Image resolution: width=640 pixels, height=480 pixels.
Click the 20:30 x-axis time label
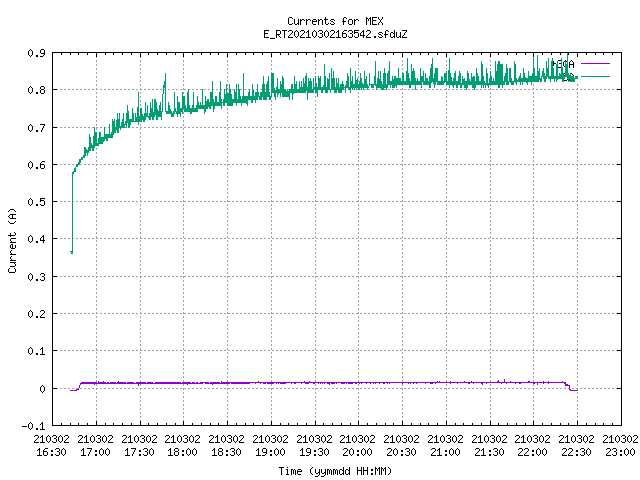[x=401, y=452]
